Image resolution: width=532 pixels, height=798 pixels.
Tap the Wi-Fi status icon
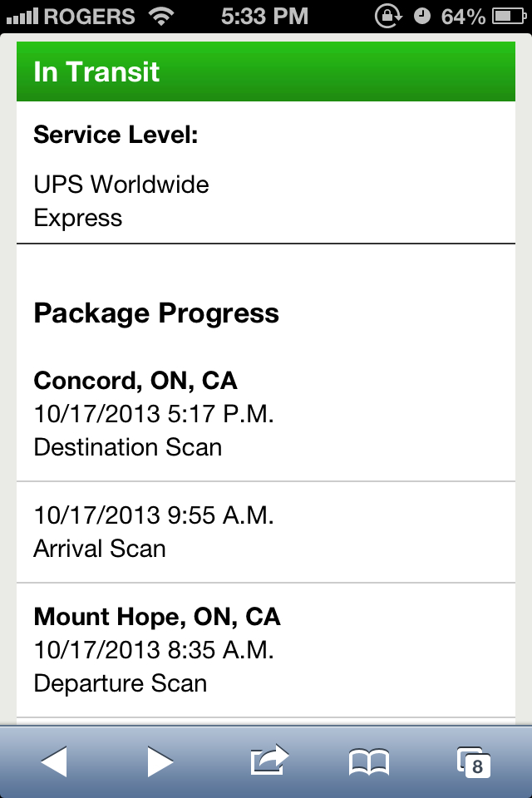point(161,17)
